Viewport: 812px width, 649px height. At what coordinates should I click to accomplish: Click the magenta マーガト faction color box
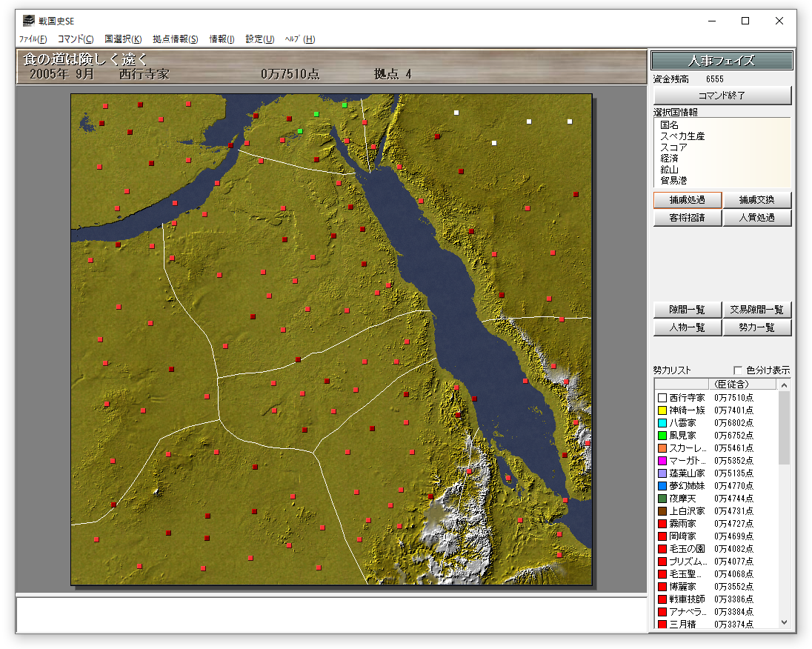coord(662,461)
